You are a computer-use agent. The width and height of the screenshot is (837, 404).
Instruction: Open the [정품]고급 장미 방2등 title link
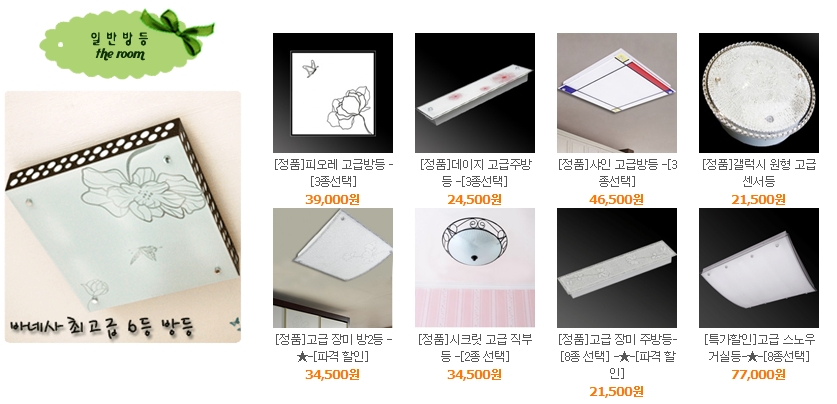333,347
